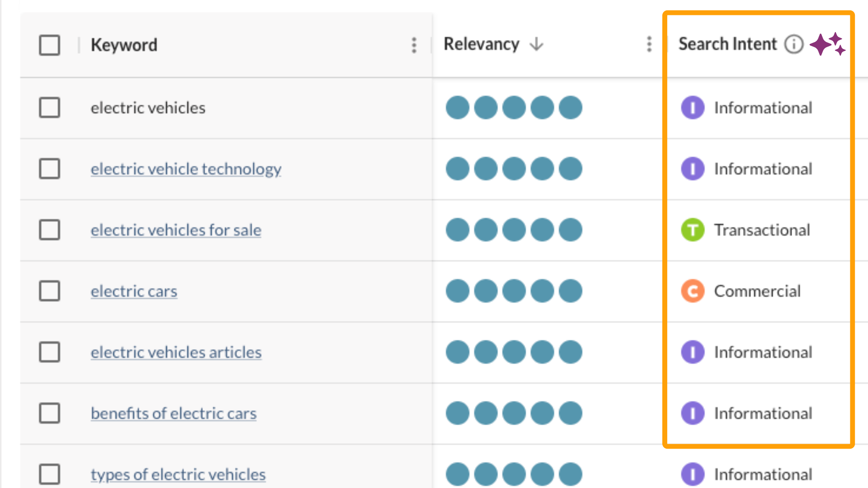Open the electric vehicle technology keyword link
The width and height of the screenshot is (868, 488).
click(x=186, y=169)
